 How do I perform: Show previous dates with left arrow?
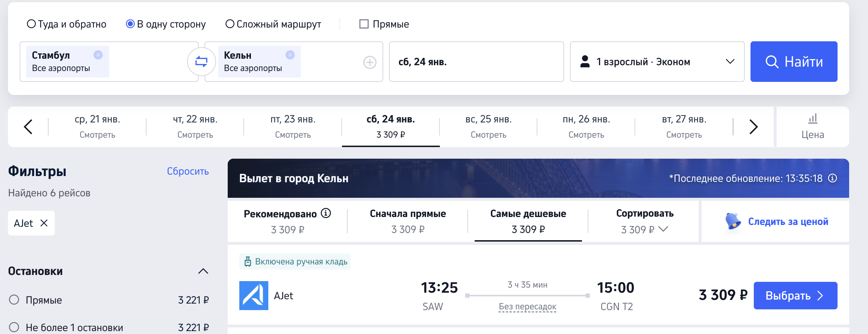28,127
